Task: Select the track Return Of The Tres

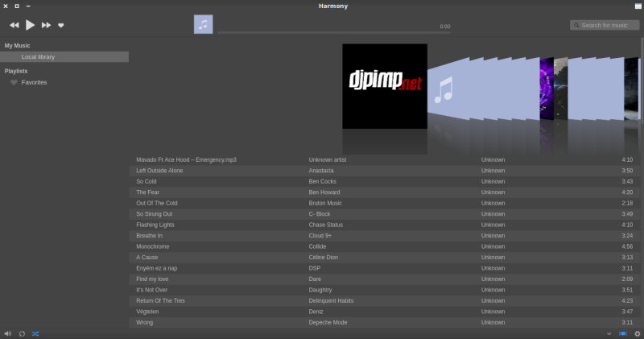Action: point(160,301)
